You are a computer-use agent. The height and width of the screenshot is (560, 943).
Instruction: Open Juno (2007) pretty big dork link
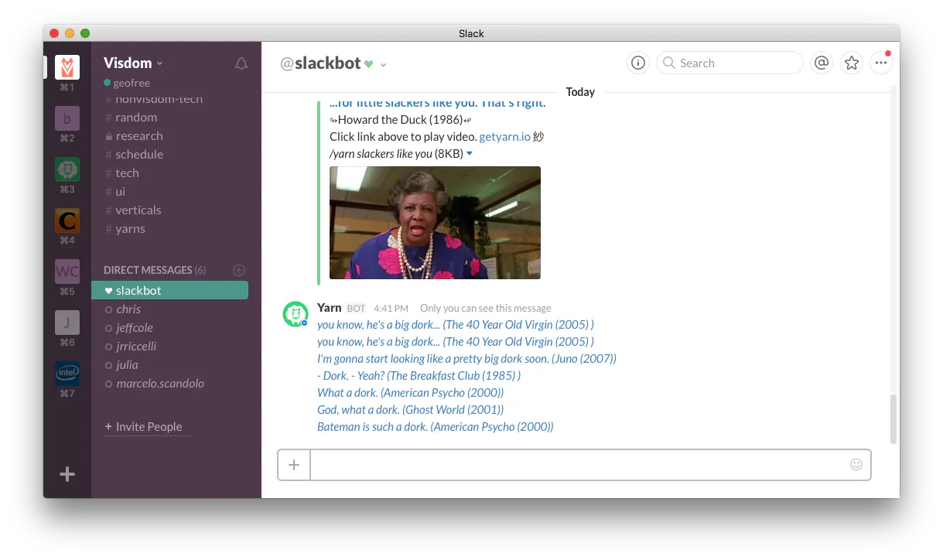tap(466, 359)
